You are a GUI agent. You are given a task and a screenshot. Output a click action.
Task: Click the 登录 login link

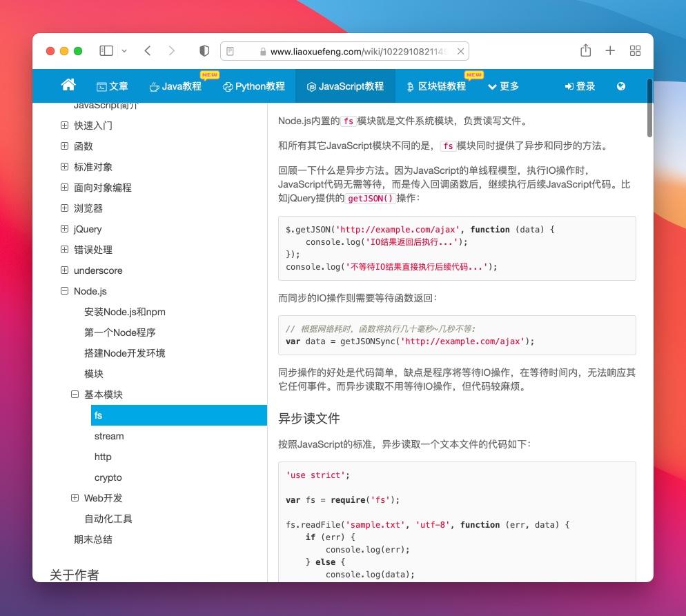(580, 86)
